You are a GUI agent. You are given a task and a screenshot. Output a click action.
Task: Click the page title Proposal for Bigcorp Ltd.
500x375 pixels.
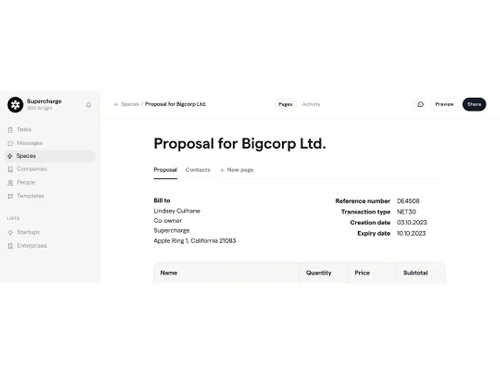tap(240, 144)
